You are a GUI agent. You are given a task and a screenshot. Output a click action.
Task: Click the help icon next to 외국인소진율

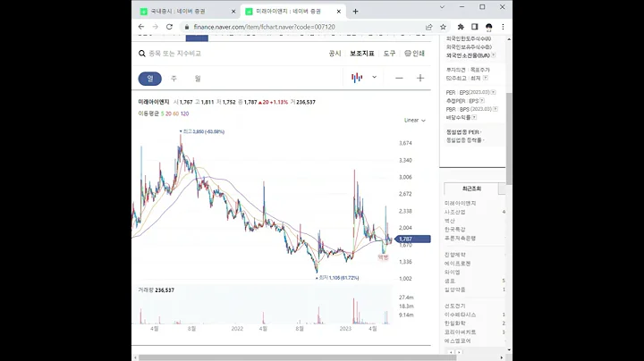pyautogui.click(x=493, y=55)
